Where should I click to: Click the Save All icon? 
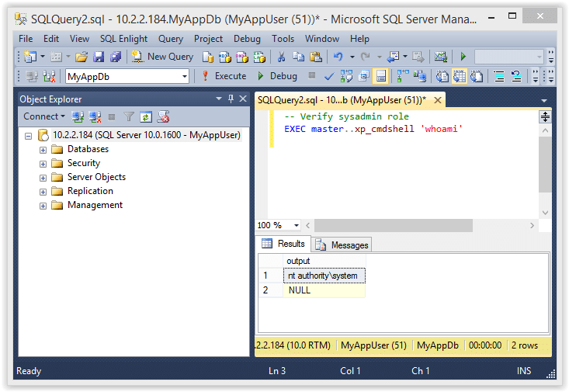click(x=116, y=57)
